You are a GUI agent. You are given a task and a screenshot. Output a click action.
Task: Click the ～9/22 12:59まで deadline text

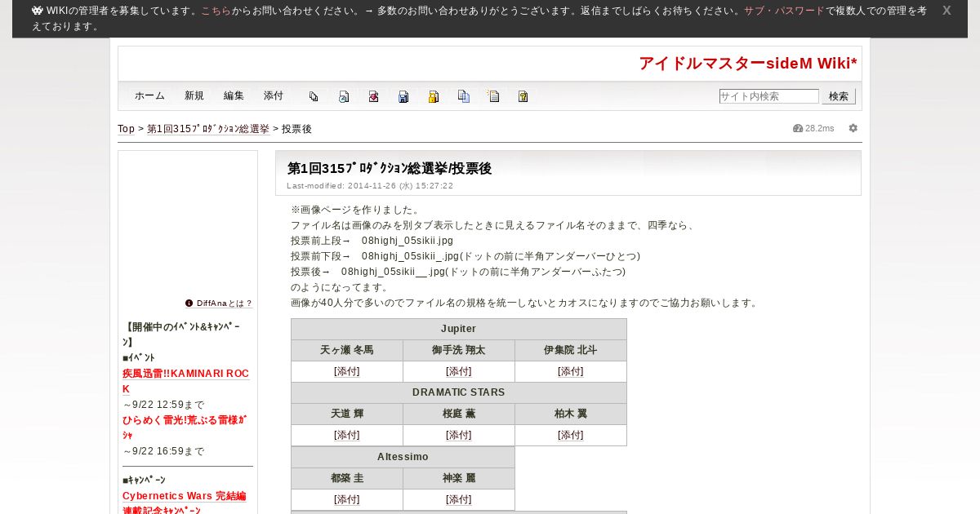pos(163,405)
